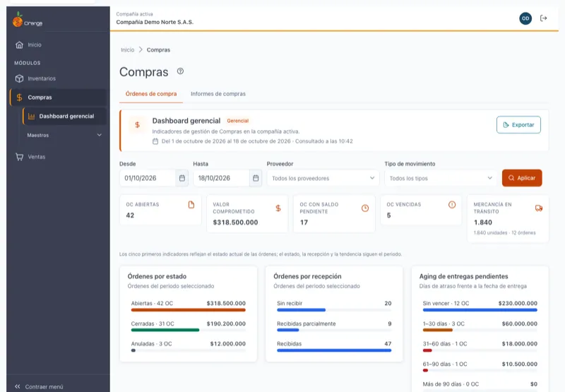The image size is (565, 392).
Task: Click the Hasta date input field
Action: (221, 178)
